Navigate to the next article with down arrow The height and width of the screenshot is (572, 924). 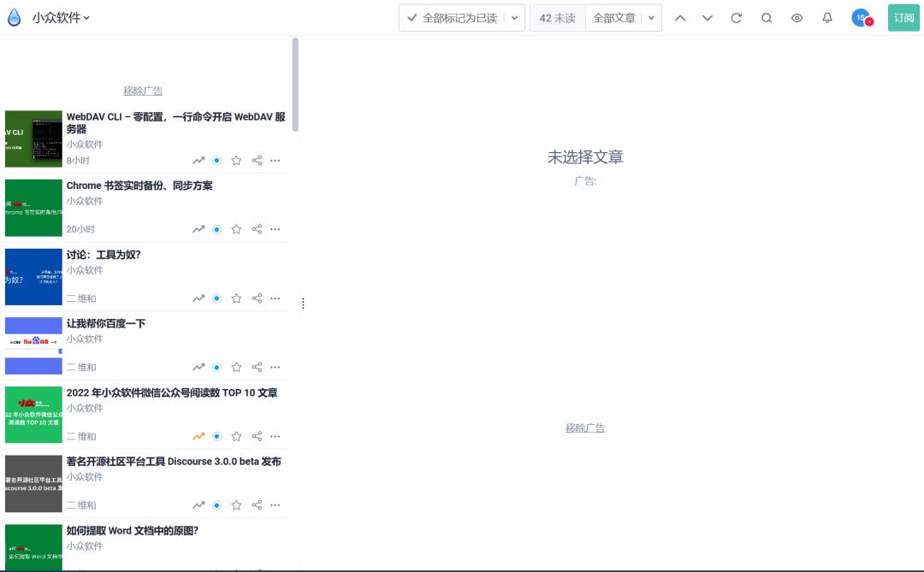pos(707,17)
